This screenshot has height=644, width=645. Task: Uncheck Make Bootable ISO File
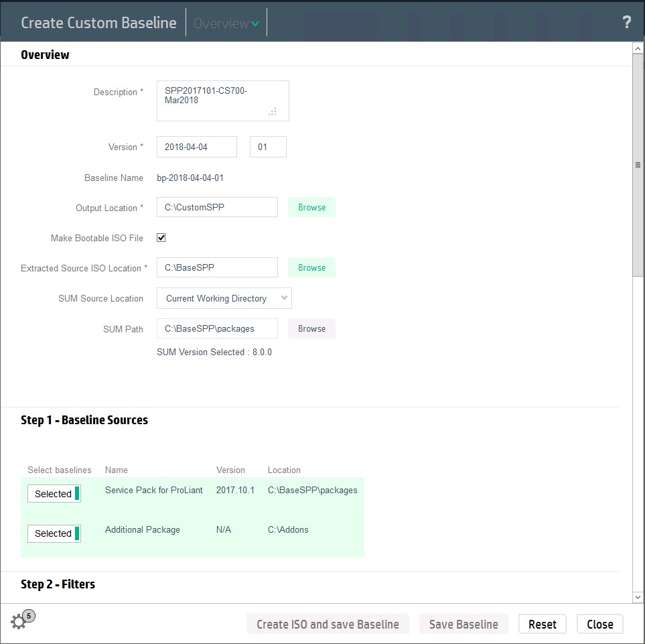[x=161, y=237]
